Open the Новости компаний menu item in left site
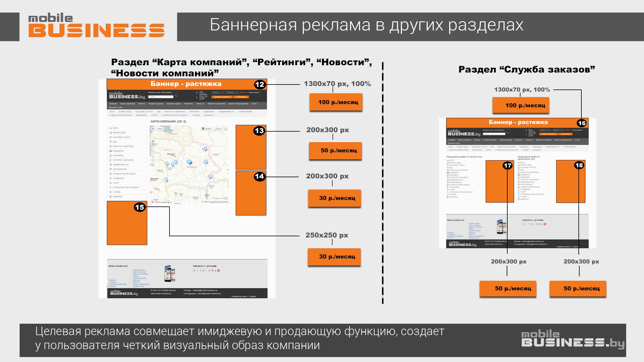The height and width of the screenshot is (362, 644). (x=216, y=104)
